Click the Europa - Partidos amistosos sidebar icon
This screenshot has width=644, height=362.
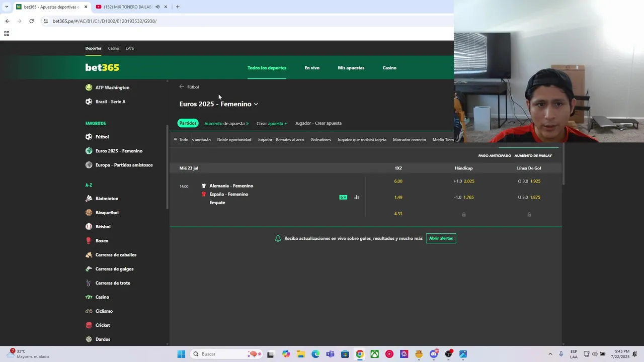[x=89, y=165]
